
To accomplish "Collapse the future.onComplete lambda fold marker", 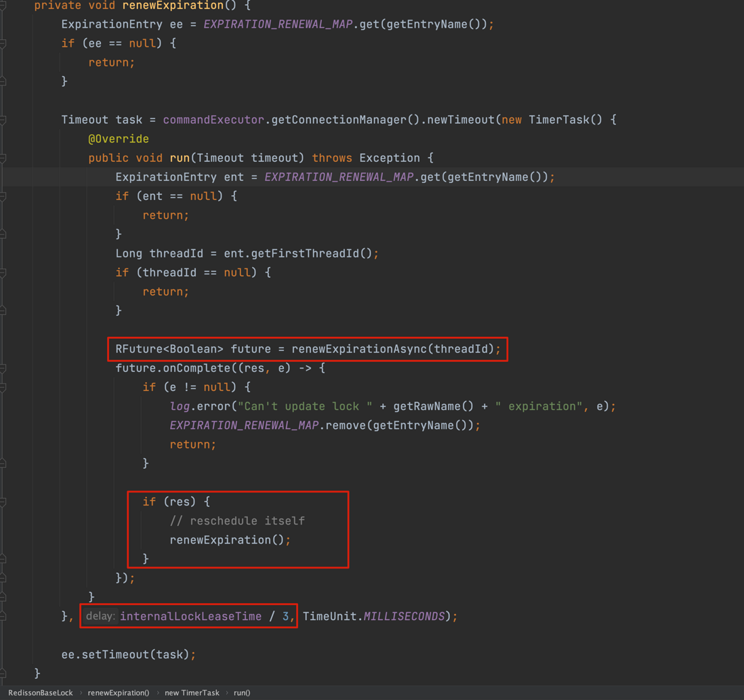I will click(x=3, y=368).
